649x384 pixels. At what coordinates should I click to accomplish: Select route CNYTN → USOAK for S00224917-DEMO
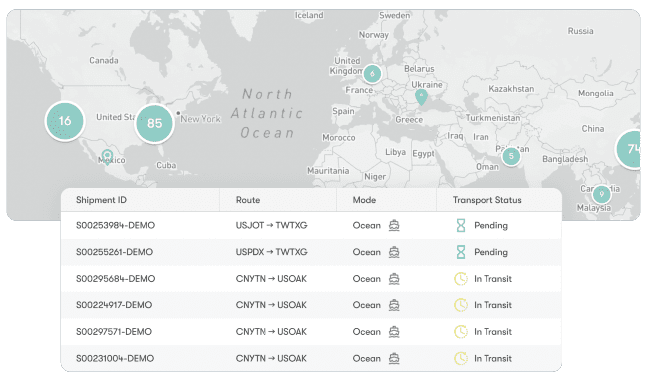tap(271, 305)
